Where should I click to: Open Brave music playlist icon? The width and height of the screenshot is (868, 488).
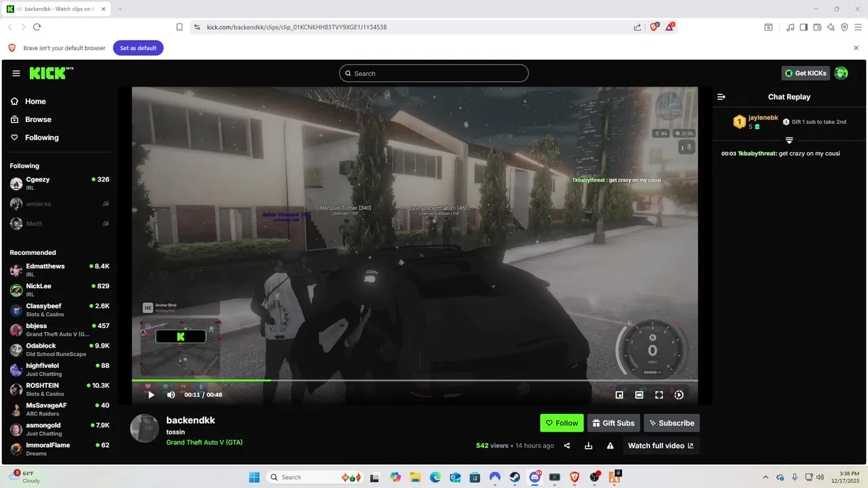(x=790, y=27)
